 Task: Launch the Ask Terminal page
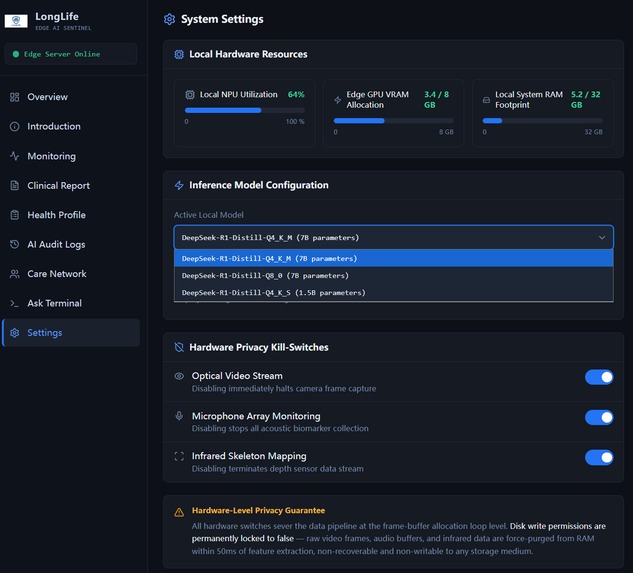[71, 303]
